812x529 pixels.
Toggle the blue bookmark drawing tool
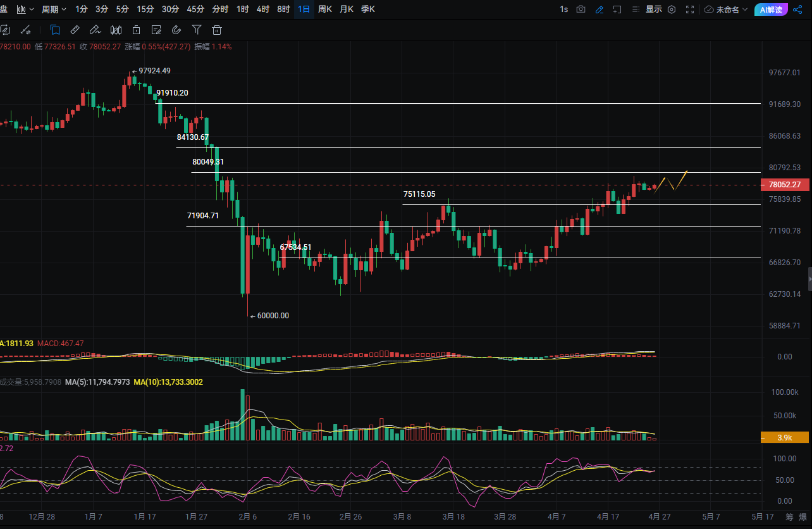pos(55,30)
